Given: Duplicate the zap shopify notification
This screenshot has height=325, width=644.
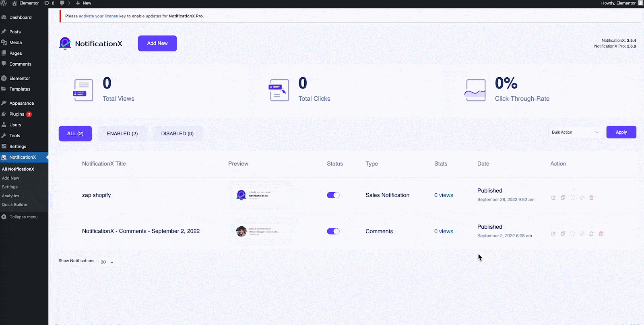Looking at the screenshot, I should click(563, 198).
